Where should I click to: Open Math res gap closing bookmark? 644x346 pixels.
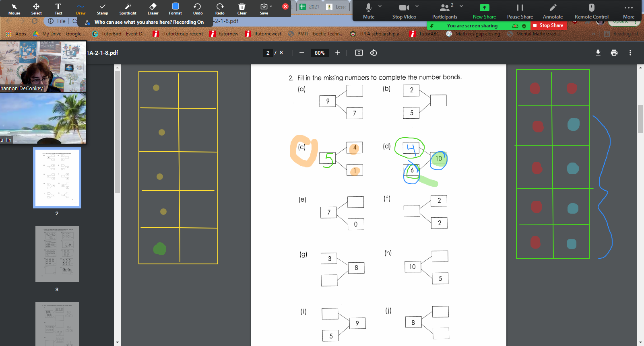473,34
